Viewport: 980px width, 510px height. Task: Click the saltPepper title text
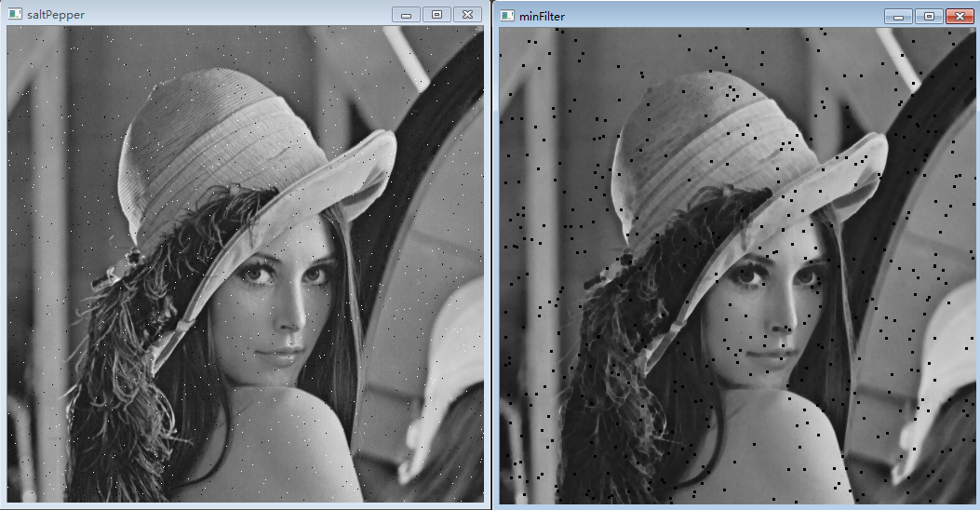(56, 14)
